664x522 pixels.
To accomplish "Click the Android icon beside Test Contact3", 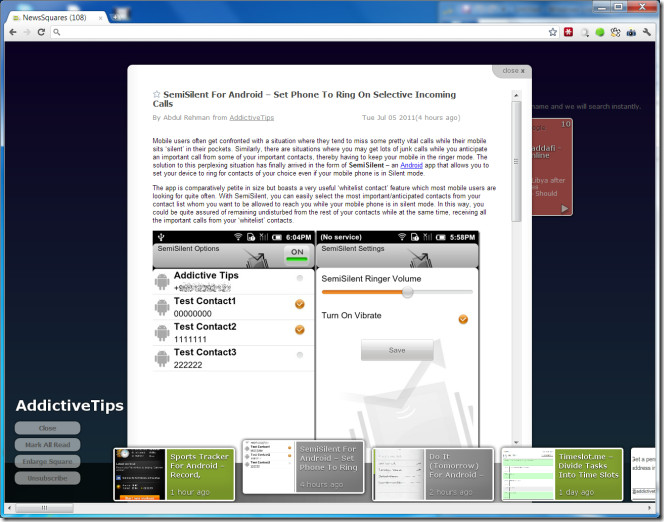I will pos(162,359).
